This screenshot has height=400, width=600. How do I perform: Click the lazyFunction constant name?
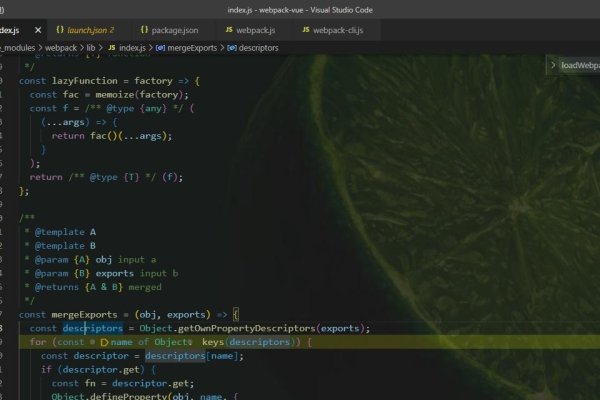(x=85, y=81)
